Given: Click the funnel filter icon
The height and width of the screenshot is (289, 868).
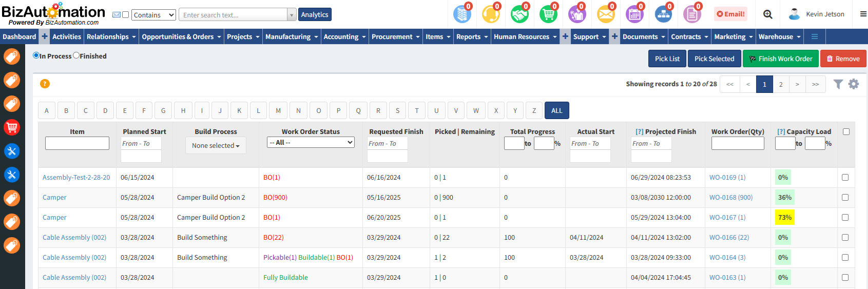Looking at the screenshot, I should click(838, 84).
